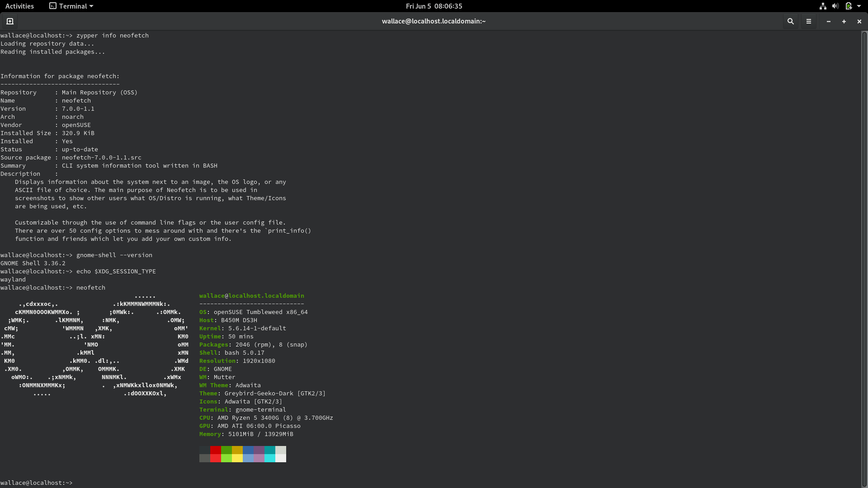
Task: Open the terminal search
Action: 790,21
